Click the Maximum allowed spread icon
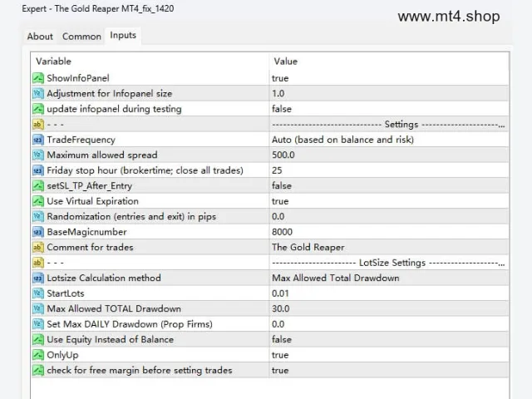This screenshot has height=399, width=532. pyautogui.click(x=38, y=155)
